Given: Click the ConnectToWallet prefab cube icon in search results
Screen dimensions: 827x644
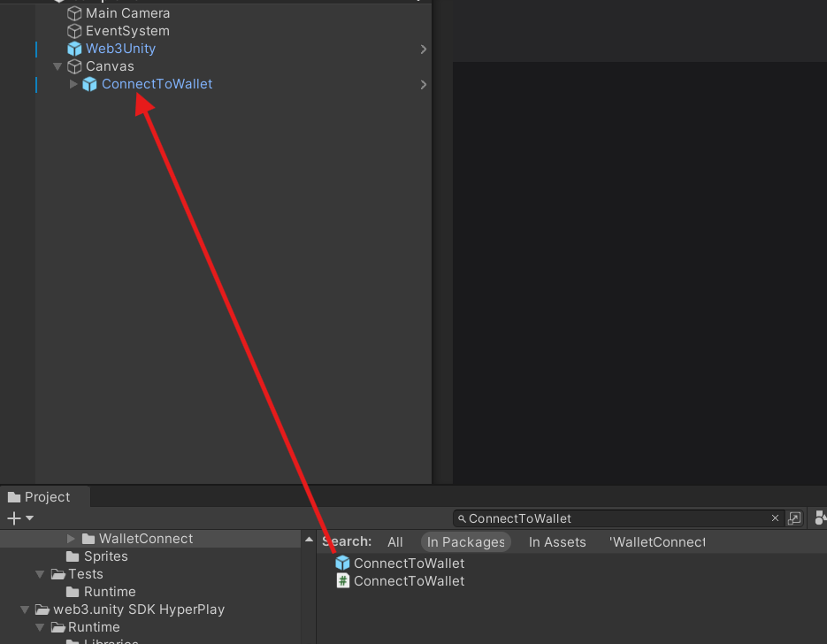Looking at the screenshot, I should click(342, 563).
